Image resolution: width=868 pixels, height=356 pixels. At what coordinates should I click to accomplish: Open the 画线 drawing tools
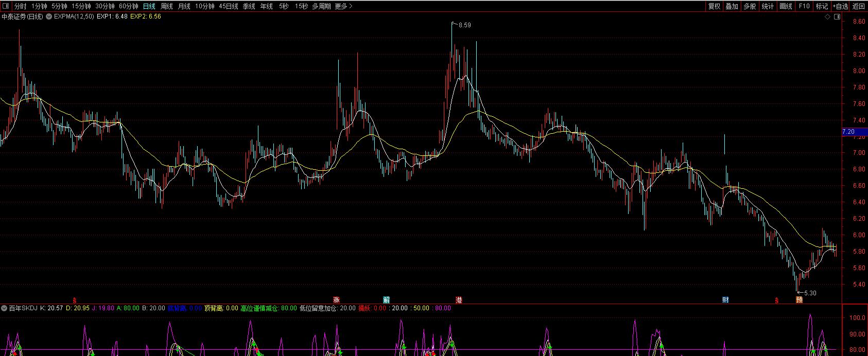786,6
